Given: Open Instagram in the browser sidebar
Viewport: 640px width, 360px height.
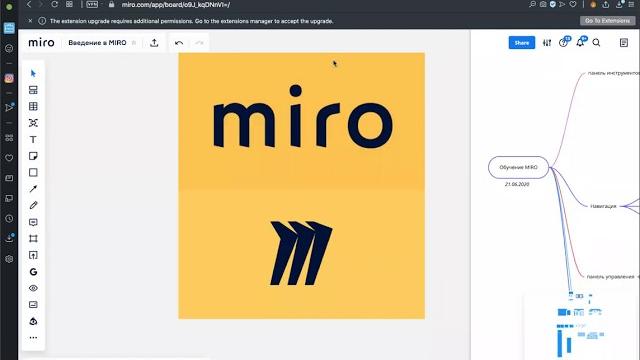Looking at the screenshot, I should (9, 78).
